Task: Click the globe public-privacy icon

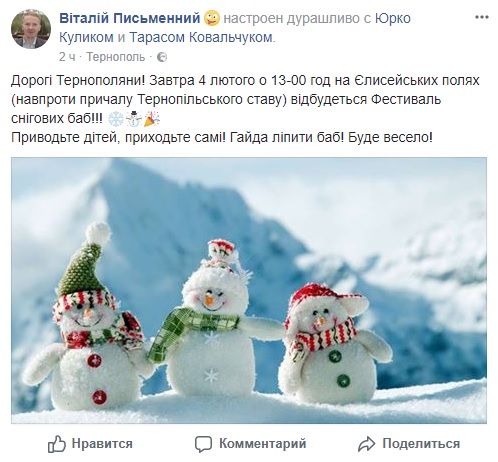Action: pos(162,57)
